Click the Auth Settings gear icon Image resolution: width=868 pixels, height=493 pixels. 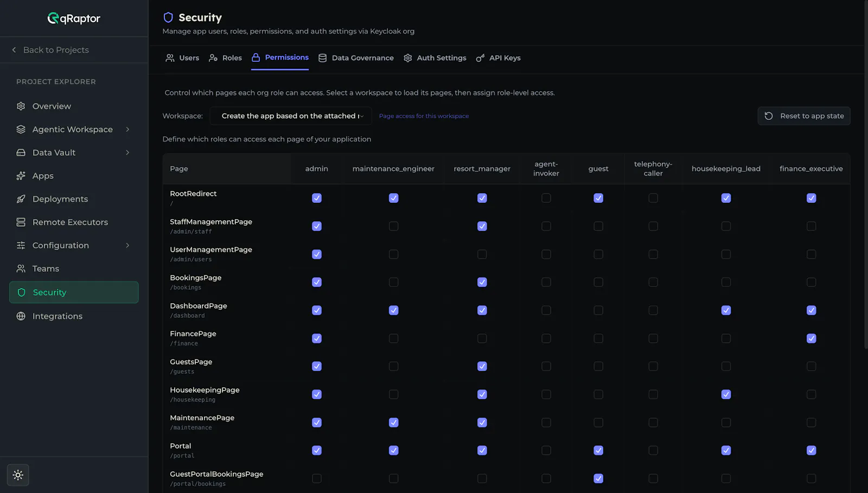click(408, 58)
